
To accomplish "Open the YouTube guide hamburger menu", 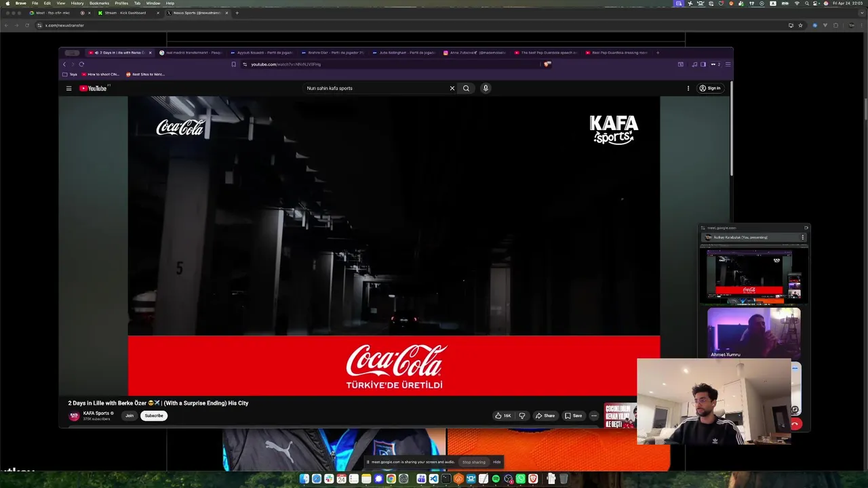I will pos(68,88).
